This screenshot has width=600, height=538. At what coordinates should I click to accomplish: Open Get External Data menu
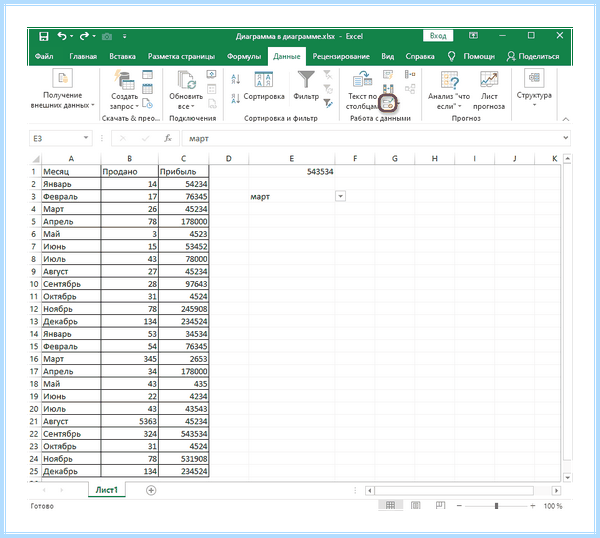(62, 89)
